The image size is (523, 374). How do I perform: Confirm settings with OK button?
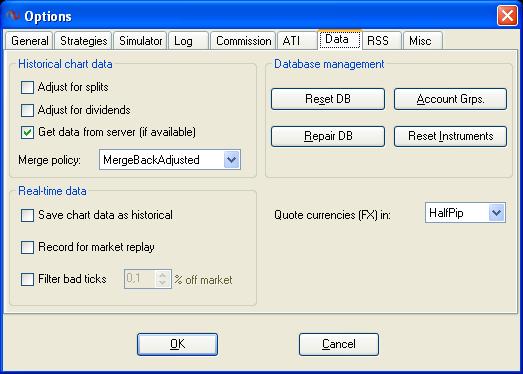point(177,344)
